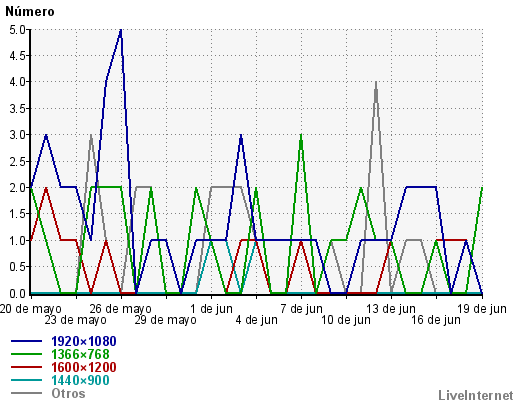Image resolution: width=520 pixels, height=405 pixels.
Task: Click the 5.0 y-axis value
Action: (18, 30)
